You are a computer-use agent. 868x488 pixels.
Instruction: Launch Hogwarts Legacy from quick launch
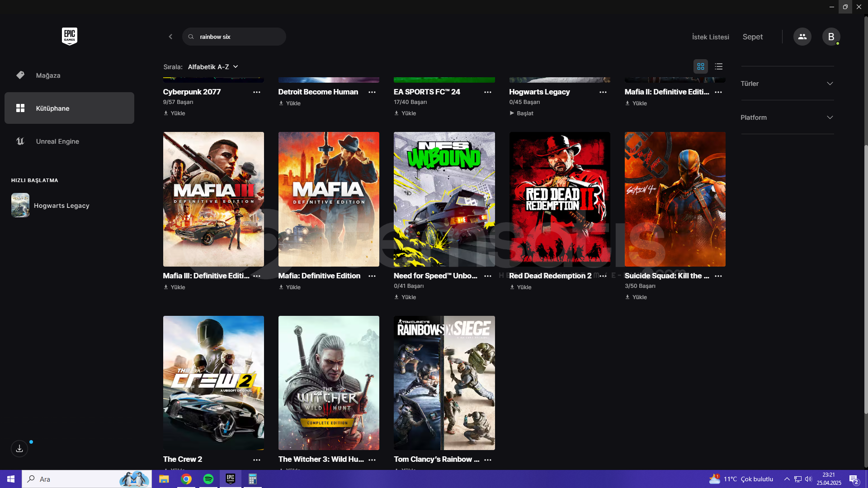(50, 206)
